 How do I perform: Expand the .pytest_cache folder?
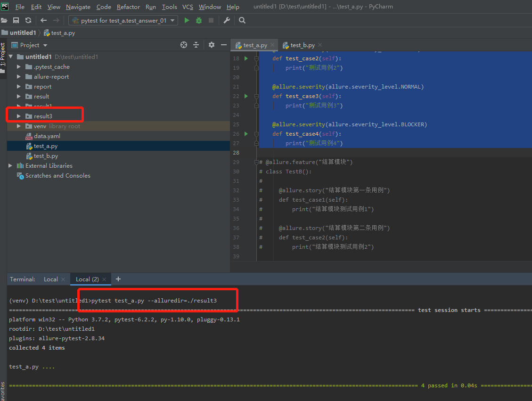[x=19, y=67]
